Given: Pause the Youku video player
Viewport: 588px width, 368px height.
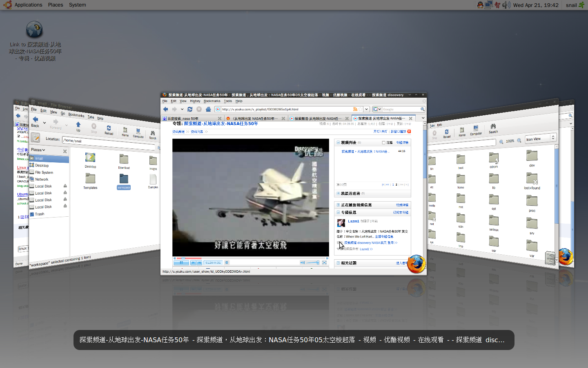Looking at the screenshot, I should tap(181, 263).
